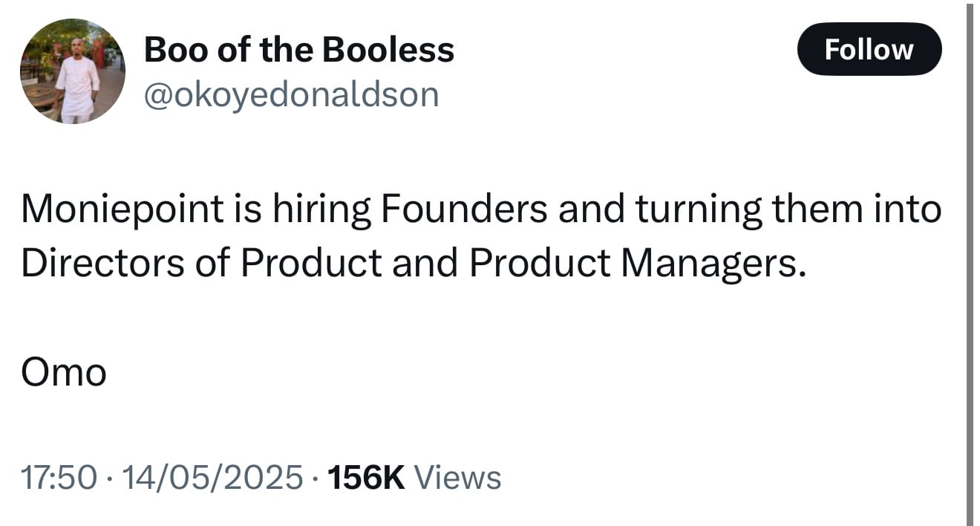The width and height of the screenshot is (980, 526).
Task: Click the phrase Product Managers
Action: [x=637, y=265]
